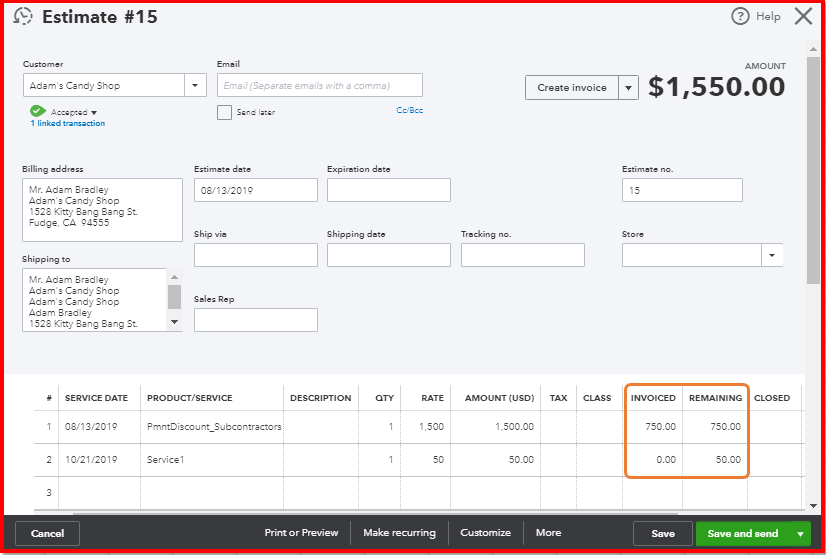This screenshot has height=555, width=826.
Task: Open the 1 linked transaction link
Action: coord(67,123)
